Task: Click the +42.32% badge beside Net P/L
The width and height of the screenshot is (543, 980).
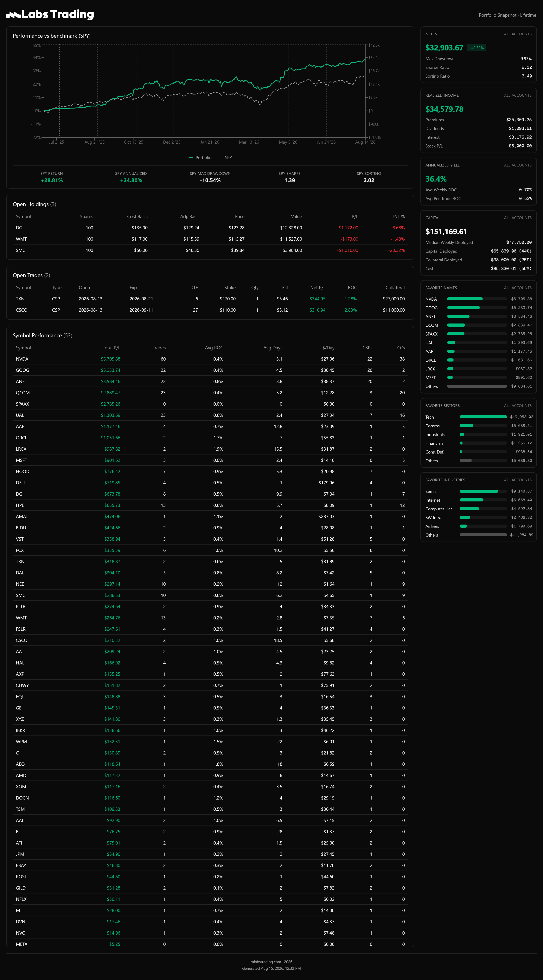Action: click(476, 48)
